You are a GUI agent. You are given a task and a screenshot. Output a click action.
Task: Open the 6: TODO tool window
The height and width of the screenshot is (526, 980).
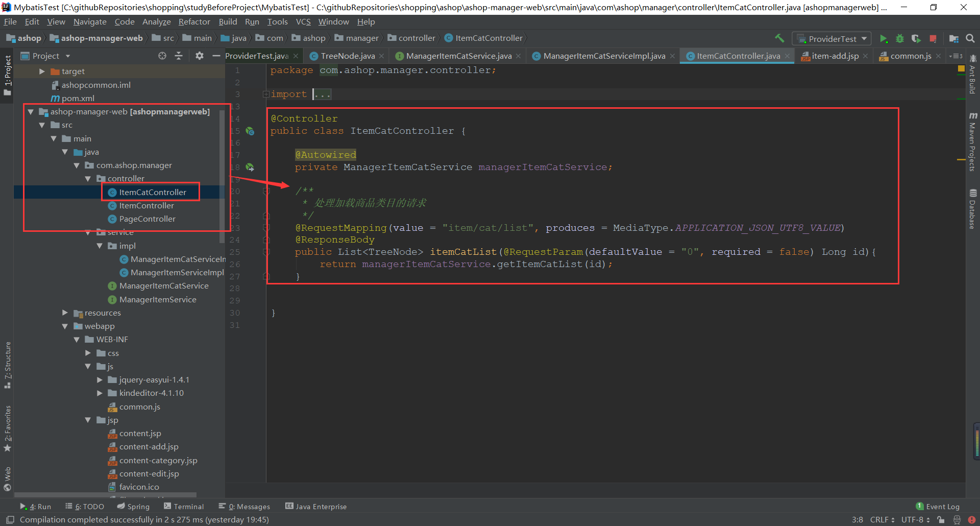click(85, 507)
